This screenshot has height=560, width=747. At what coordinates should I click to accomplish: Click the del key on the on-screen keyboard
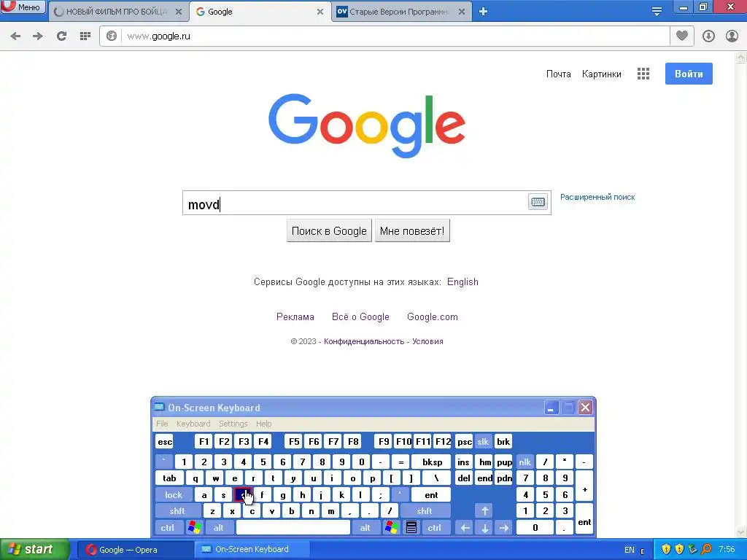[x=464, y=478]
